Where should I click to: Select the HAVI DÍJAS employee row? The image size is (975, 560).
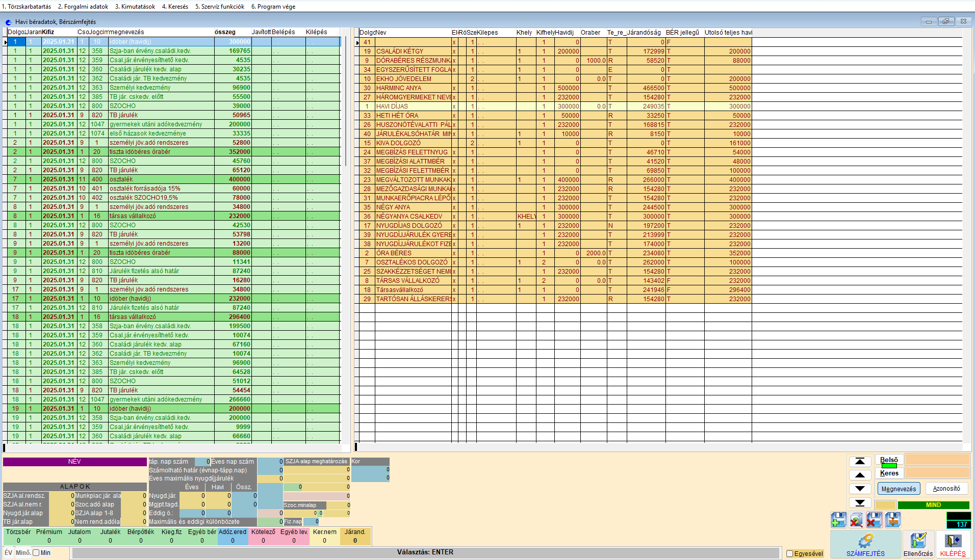392,106
